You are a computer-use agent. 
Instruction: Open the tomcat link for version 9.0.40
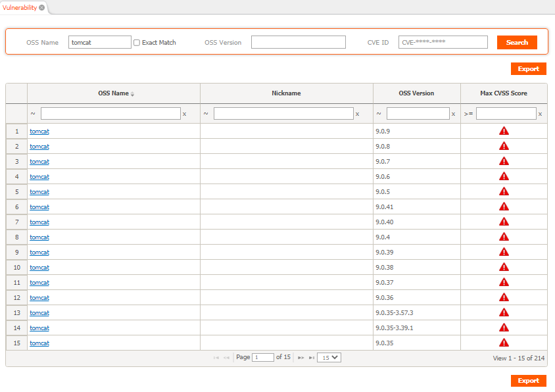39,222
